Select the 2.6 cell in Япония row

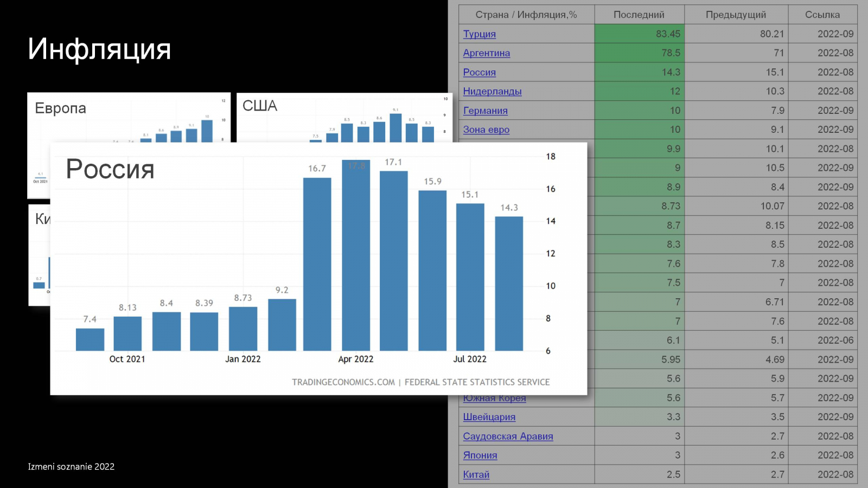click(736, 455)
